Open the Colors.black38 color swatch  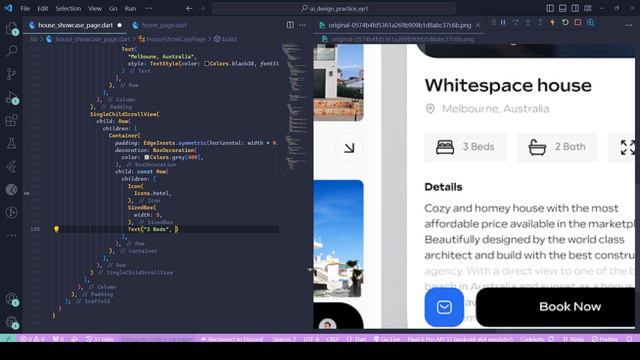pos(207,64)
